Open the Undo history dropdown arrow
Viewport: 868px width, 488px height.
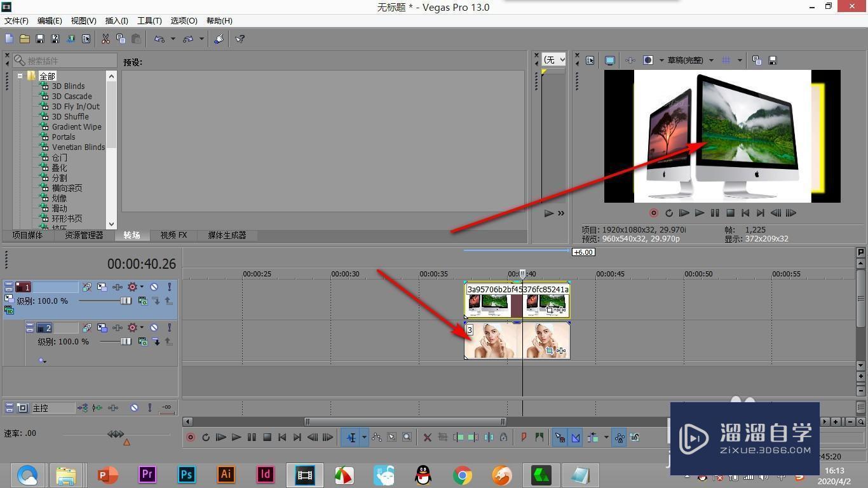[x=173, y=39]
